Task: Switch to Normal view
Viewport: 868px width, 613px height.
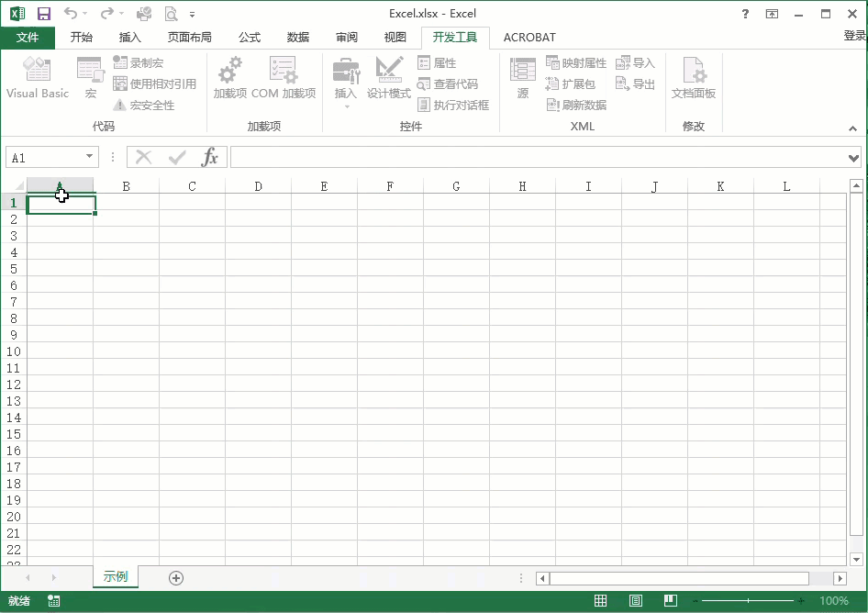Action: pyautogui.click(x=601, y=601)
